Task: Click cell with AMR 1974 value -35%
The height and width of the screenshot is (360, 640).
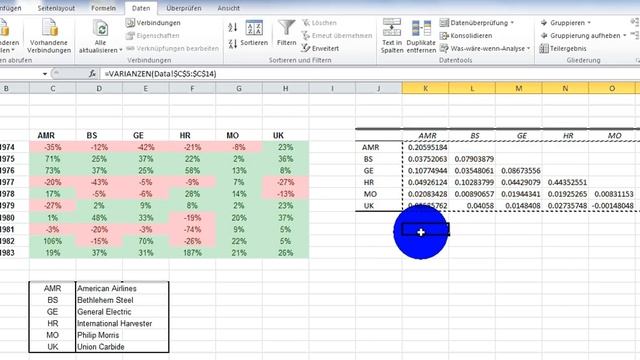Action: [53, 147]
